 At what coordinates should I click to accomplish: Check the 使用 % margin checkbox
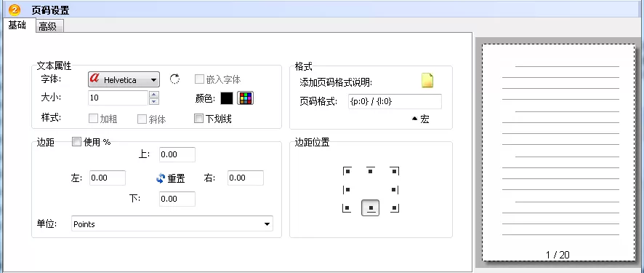77,142
